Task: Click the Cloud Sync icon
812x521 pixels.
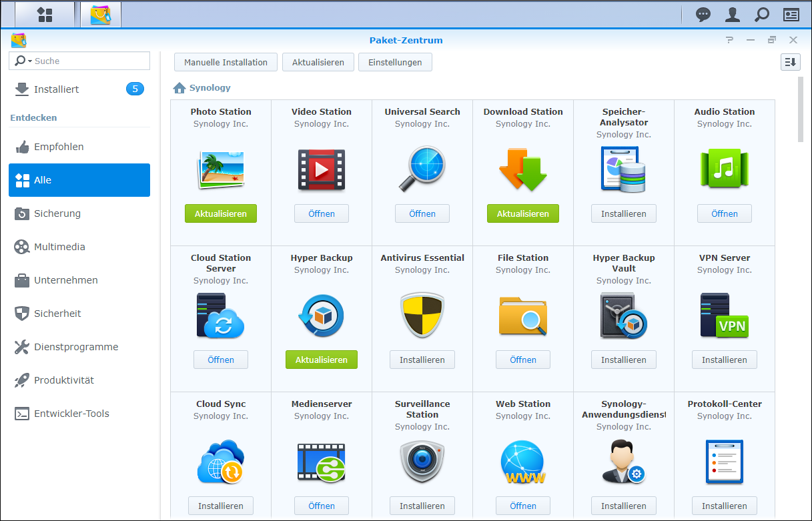Action: (x=221, y=462)
